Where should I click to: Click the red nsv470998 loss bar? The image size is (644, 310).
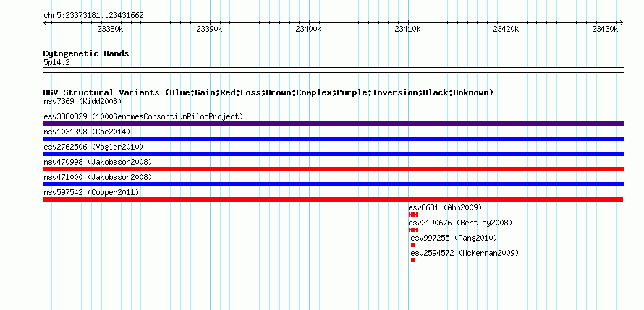click(x=333, y=169)
